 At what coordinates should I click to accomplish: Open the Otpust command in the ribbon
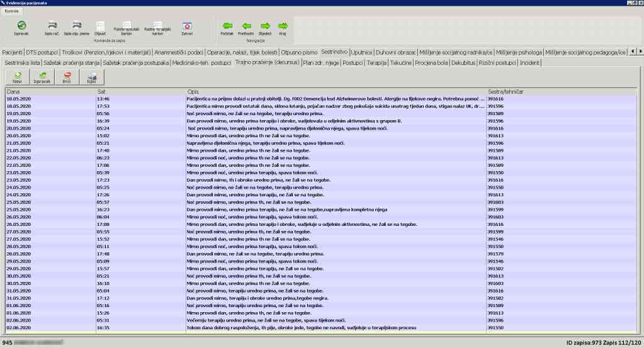pos(99,26)
